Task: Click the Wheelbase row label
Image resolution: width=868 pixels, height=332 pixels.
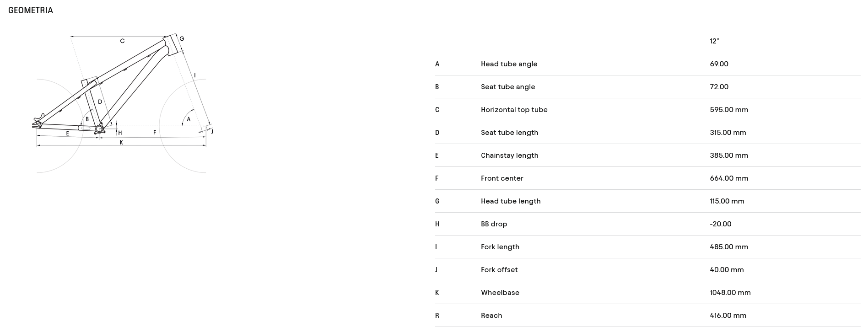Action: 500,293
